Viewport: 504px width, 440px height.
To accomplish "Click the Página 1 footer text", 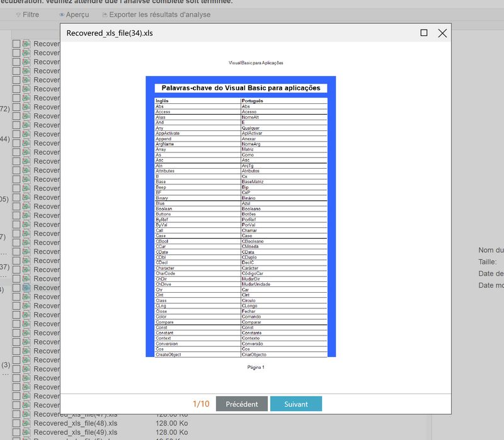I will [x=256, y=367].
